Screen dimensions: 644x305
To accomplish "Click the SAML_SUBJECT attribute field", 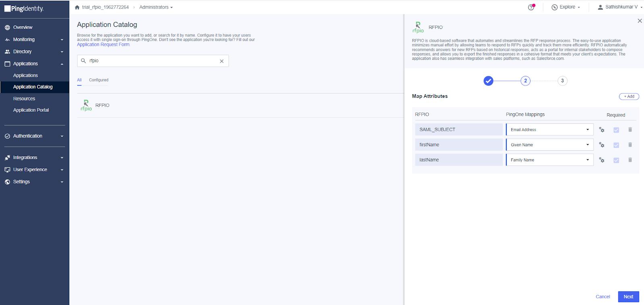I will click(x=459, y=129).
